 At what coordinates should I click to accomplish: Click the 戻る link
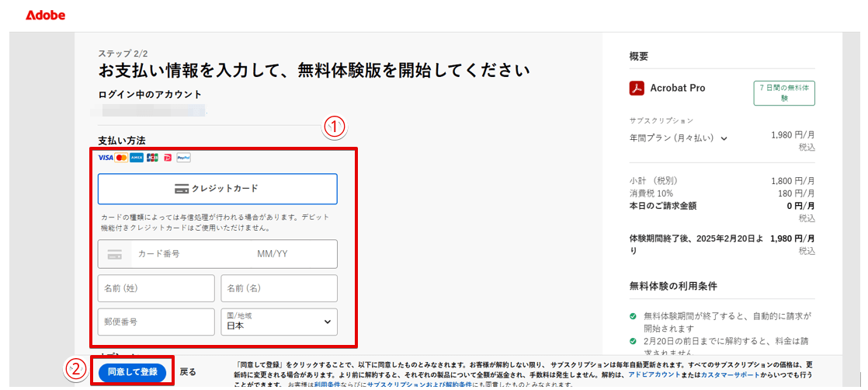(x=188, y=372)
